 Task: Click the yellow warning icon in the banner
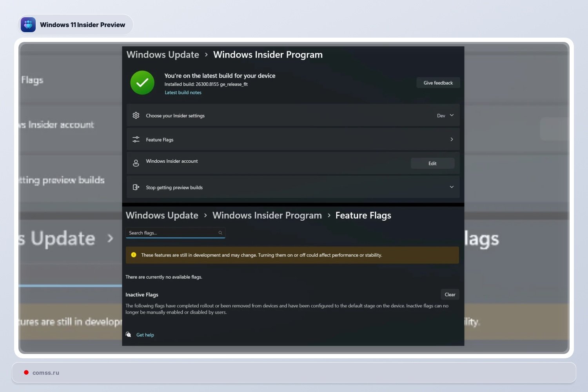pos(134,255)
